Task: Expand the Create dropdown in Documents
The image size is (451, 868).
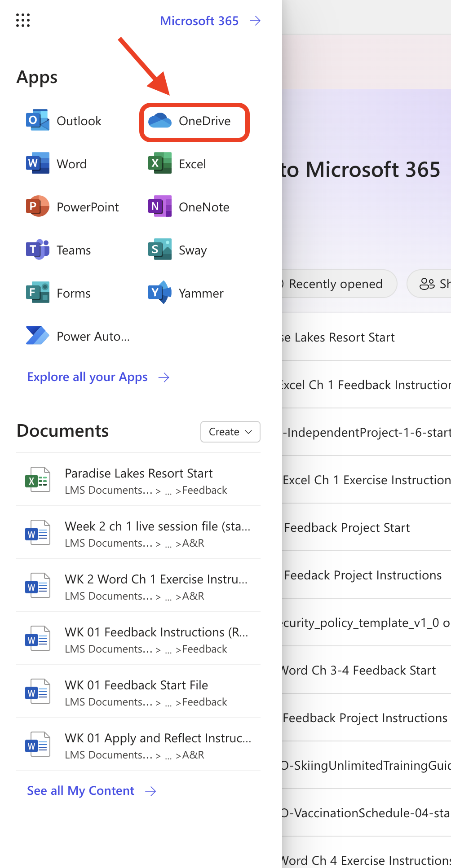Action: [x=230, y=432]
